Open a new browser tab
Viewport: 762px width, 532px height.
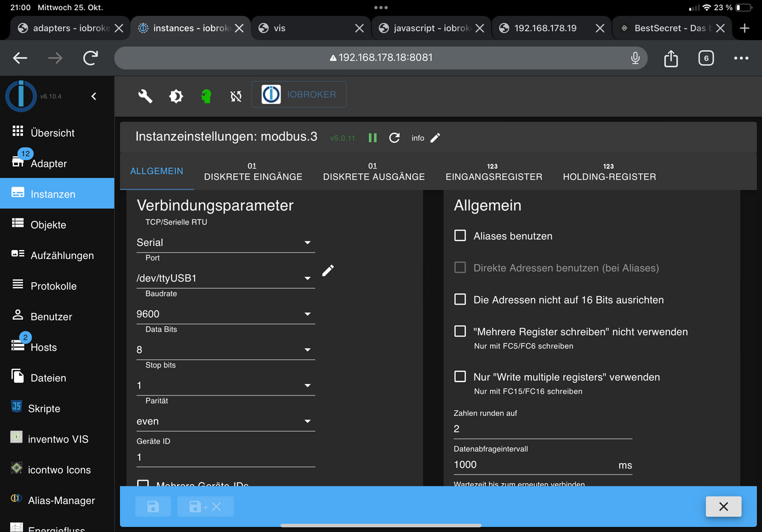pyautogui.click(x=745, y=28)
